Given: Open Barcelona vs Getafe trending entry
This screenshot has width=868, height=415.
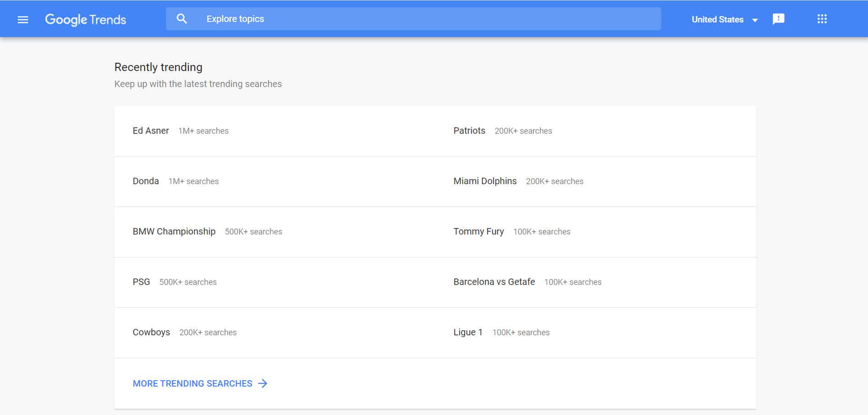Looking at the screenshot, I should pyautogui.click(x=494, y=282).
